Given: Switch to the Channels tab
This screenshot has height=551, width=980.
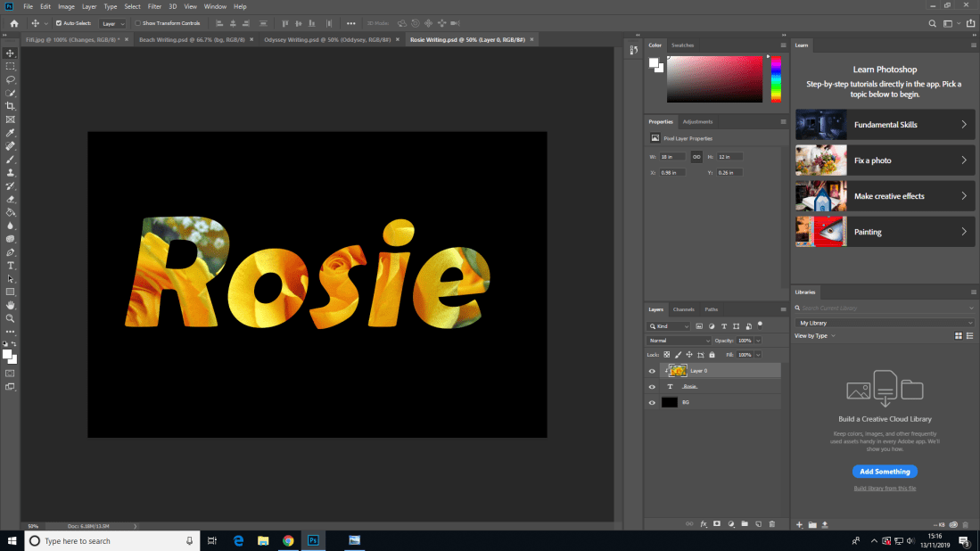Looking at the screenshot, I should 683,309.
